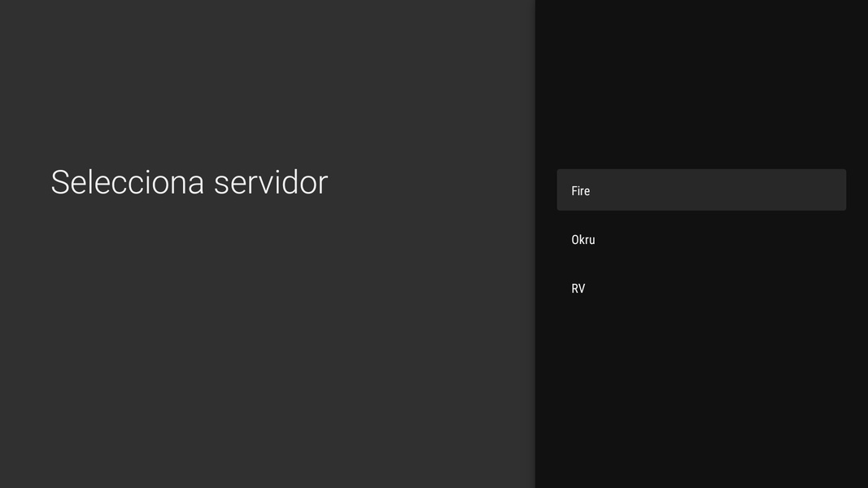Click the highlighted Fire row
This screenshot has width=868, height=488.
[x=700, y=190]
